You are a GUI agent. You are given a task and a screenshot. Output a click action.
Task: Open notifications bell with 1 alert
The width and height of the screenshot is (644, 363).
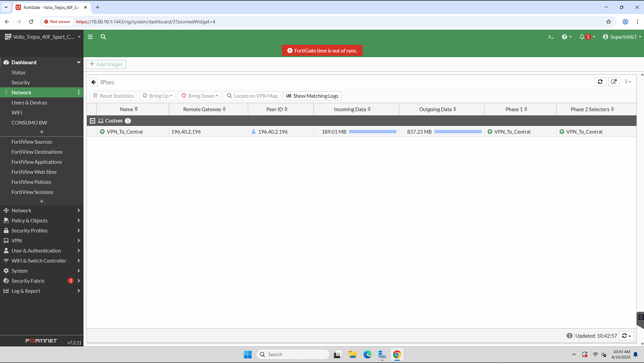[586, 37]
